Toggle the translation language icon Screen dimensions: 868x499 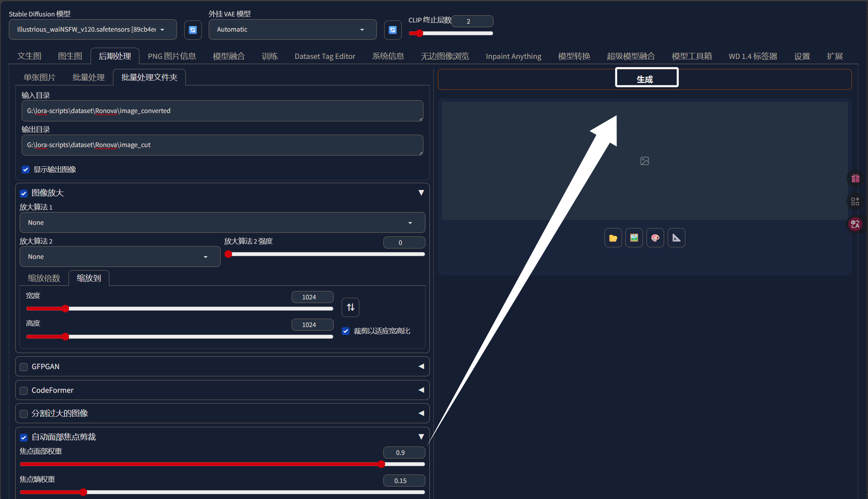point(855,224)
